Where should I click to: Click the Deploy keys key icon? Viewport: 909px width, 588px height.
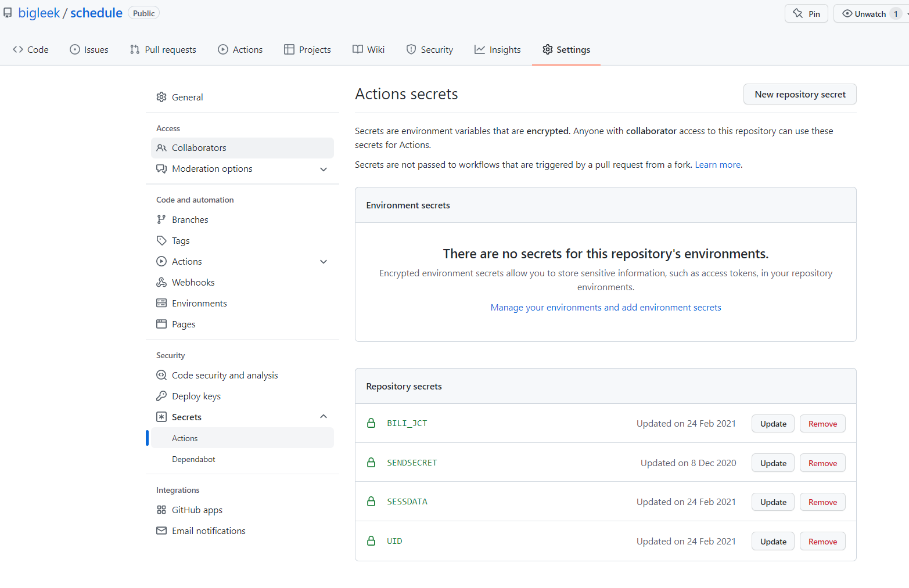click(x=161, y=396)
